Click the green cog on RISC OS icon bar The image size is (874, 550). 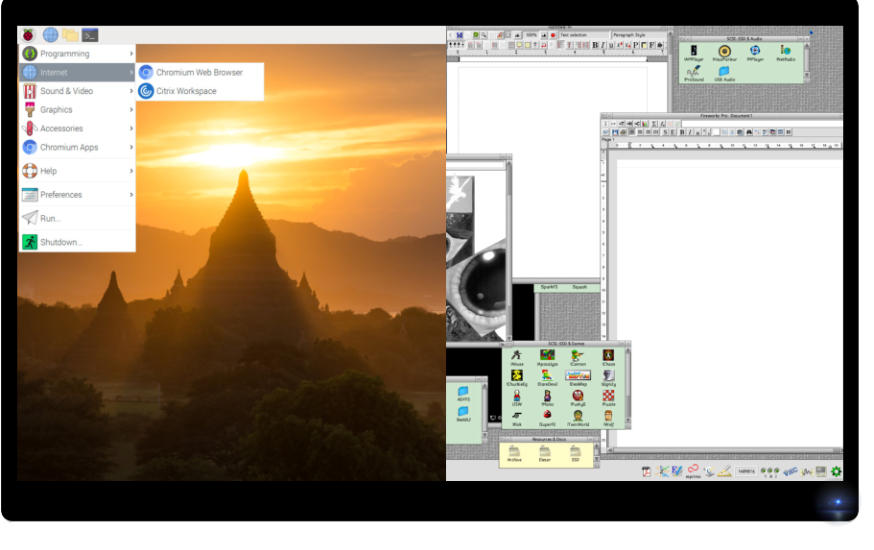tap(836, 471)
